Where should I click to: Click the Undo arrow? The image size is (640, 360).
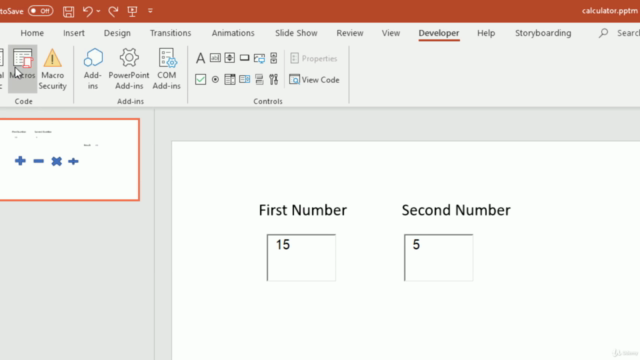[87, 11]
